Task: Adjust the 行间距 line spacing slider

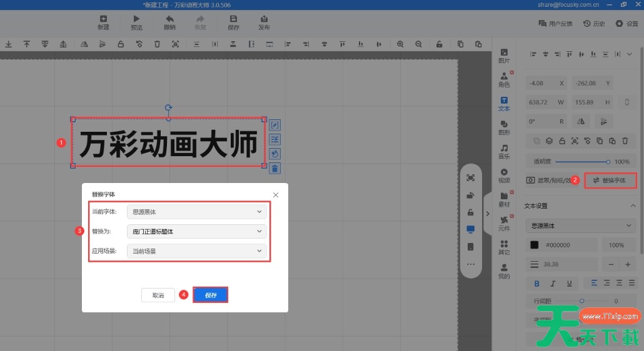Action: [x=581, y=301]
